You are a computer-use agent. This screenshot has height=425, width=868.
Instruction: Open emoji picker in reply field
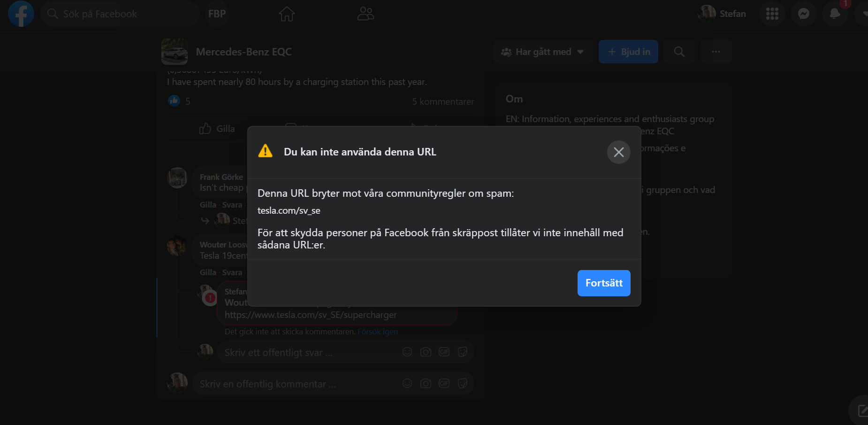tap(407, 352)
